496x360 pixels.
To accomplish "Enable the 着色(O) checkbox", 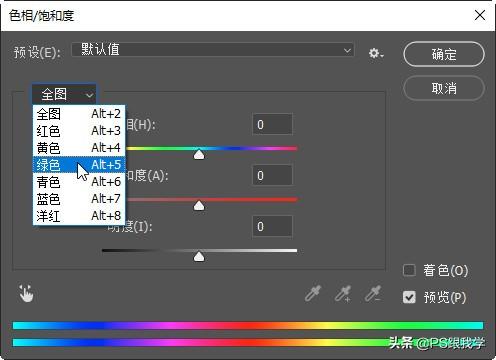I will click(409, 270).
